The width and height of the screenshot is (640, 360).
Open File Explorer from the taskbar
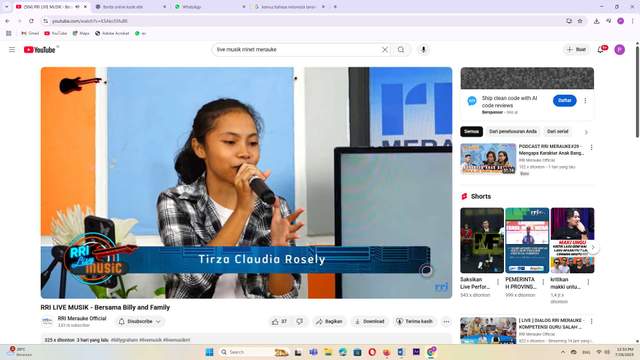click(328, 352)
